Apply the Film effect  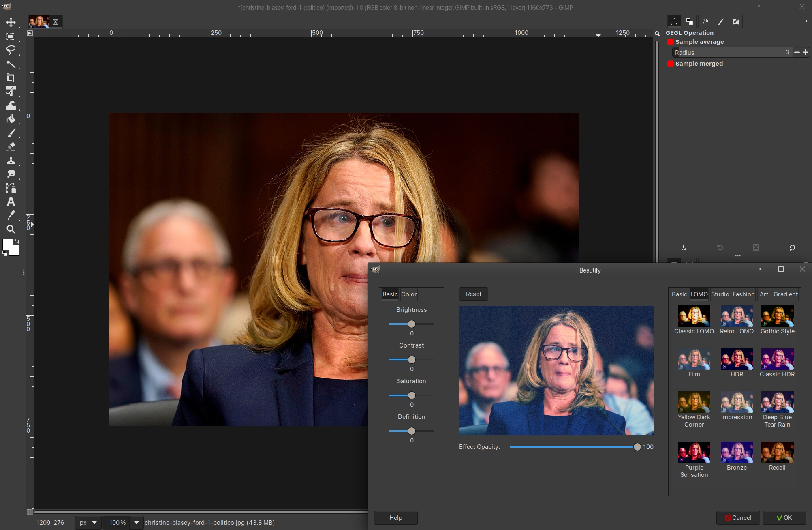pos(694,363)
